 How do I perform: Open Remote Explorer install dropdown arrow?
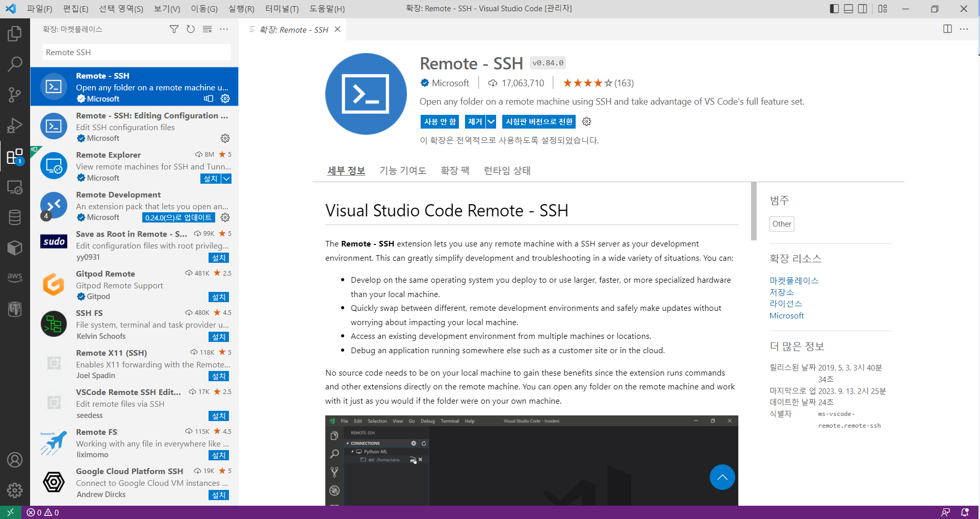click(226, 179)
